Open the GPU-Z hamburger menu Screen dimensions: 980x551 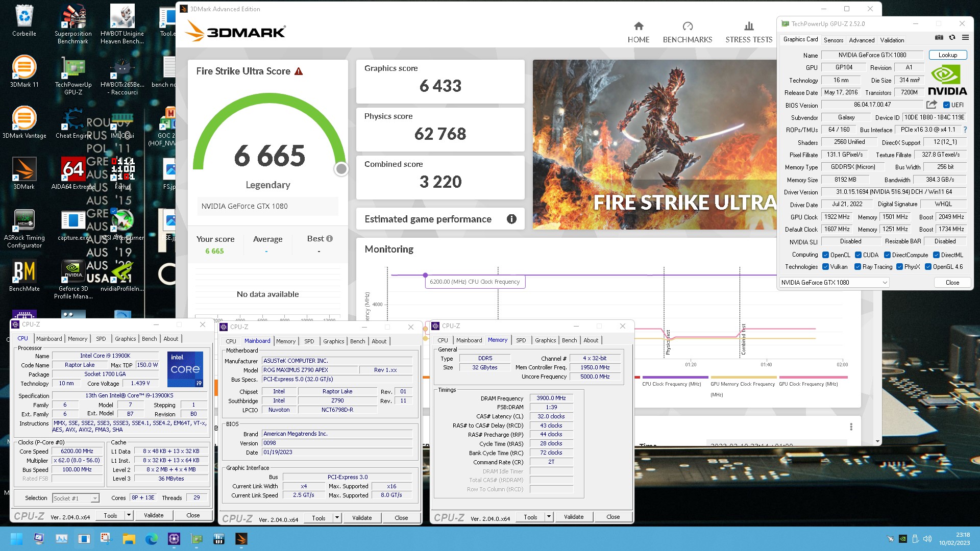965,37
